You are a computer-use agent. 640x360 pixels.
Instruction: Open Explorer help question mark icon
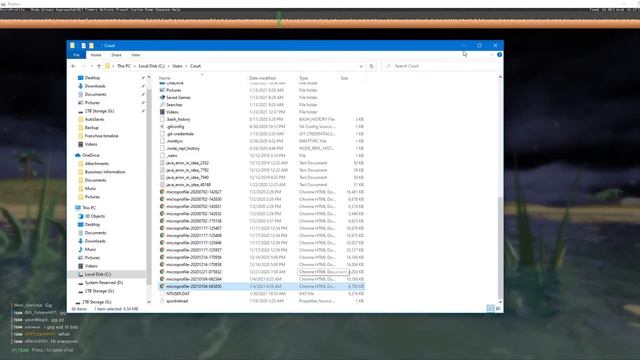click(x=499, y=55)
